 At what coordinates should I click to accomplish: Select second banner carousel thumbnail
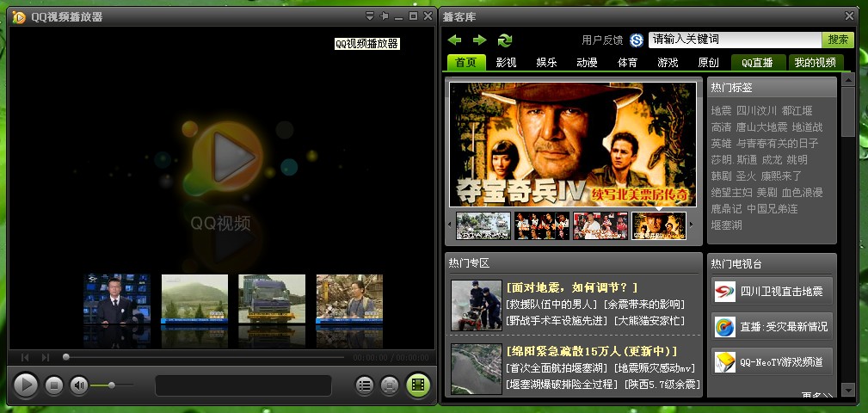click(x=542, y=226)
